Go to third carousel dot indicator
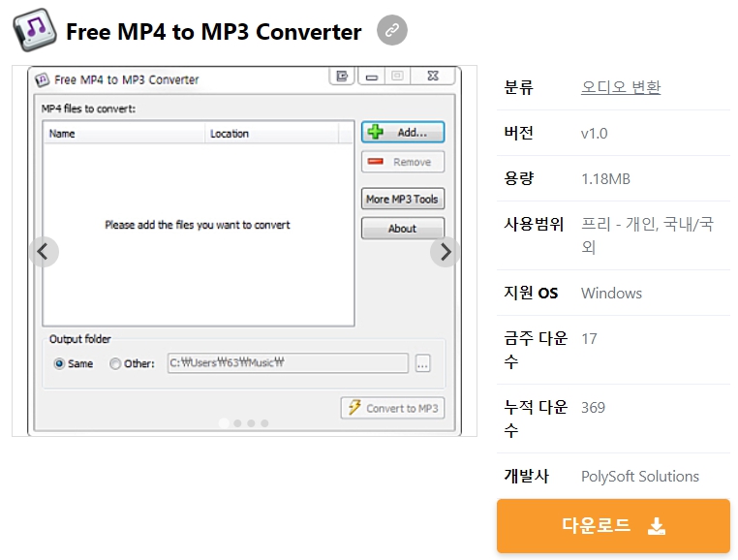 [252, 423]
